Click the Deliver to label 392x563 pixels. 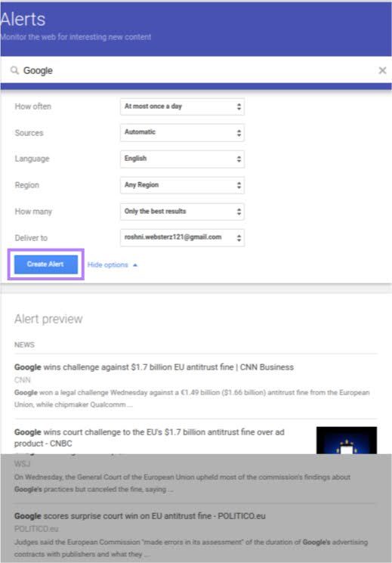[x=31, y=238]
